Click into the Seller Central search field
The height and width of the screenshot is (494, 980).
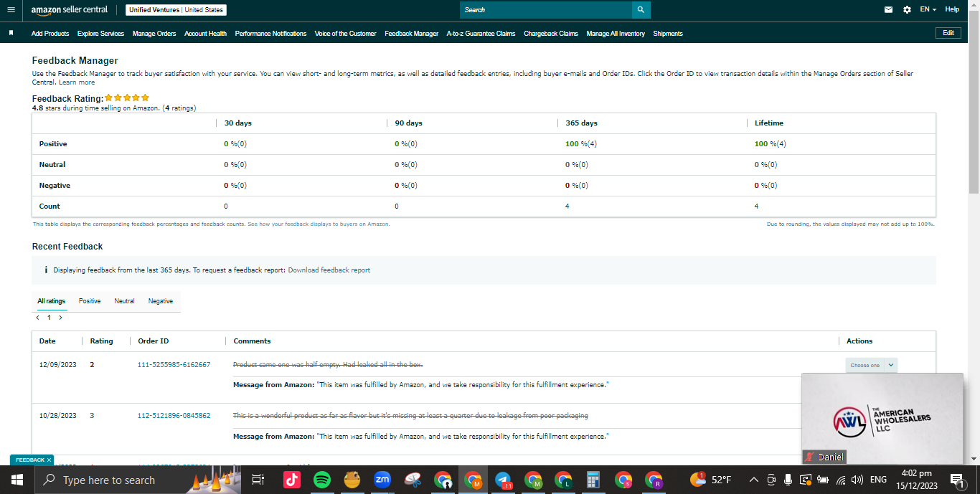pyautogui.click(x=546, y=10)
